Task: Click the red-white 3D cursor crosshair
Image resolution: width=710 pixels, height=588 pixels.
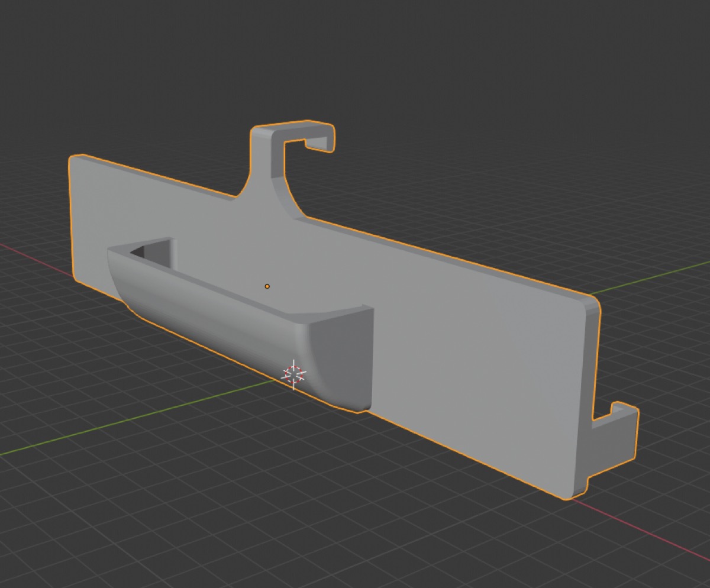Action: click(x=294, y=374)
